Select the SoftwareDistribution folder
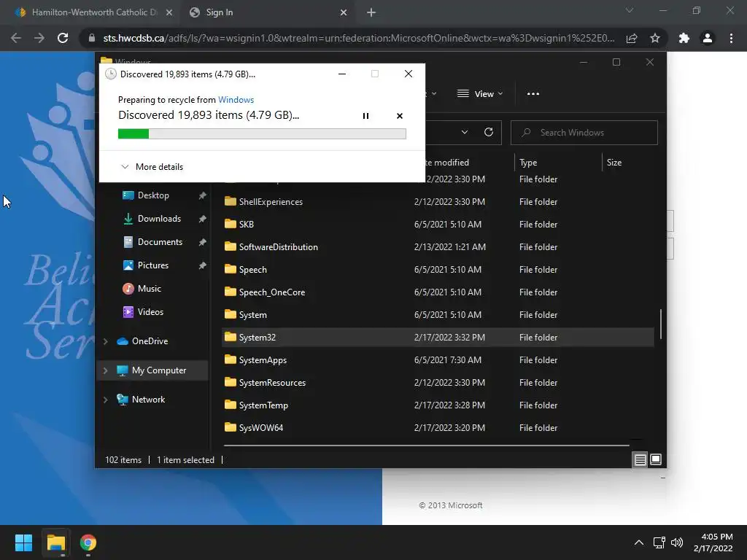747x560 pixels. click(278, 246)
